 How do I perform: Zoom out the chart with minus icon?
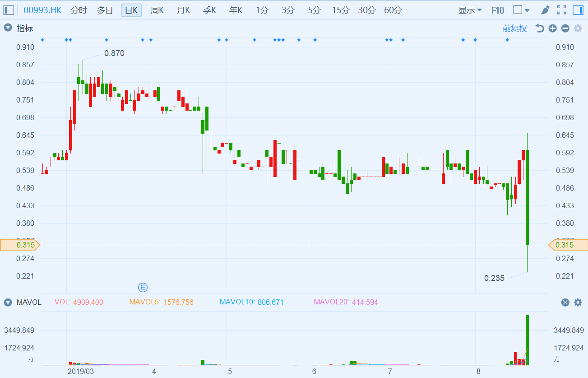(565, 28)
